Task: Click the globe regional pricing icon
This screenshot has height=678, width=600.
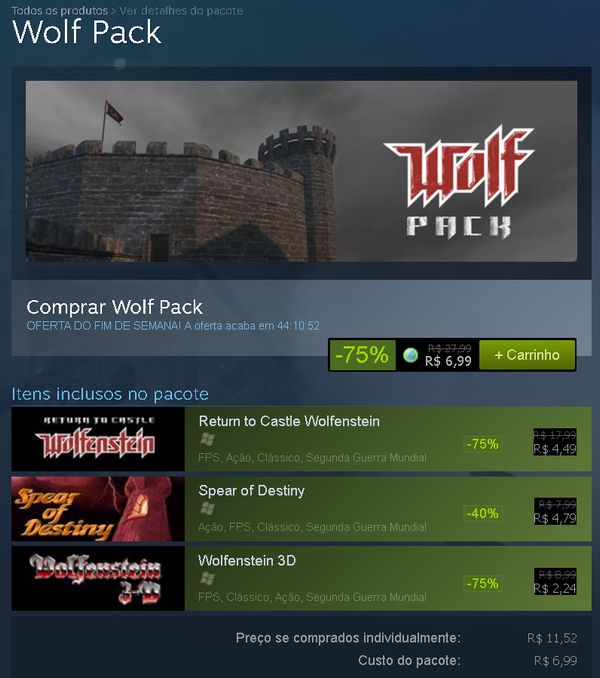Action: [410, 355]
